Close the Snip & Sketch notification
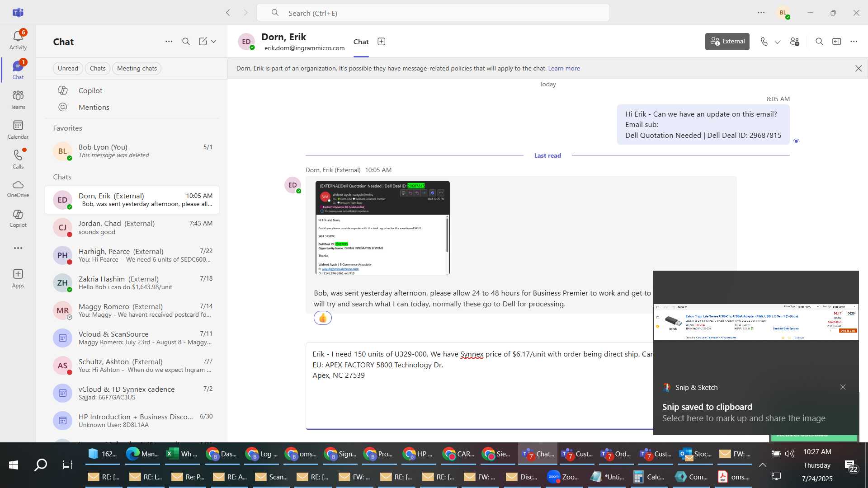Screen dimensions: 868x488 (843, 387)
